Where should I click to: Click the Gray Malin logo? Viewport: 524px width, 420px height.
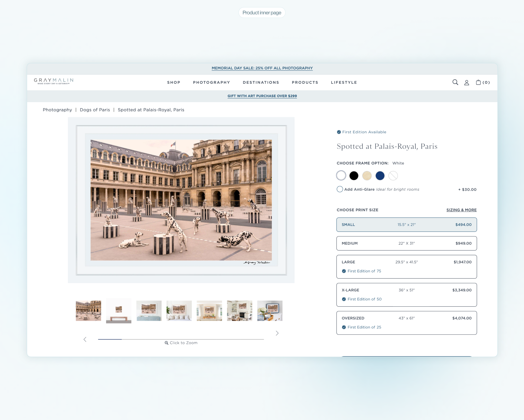(x=54, y=81)
